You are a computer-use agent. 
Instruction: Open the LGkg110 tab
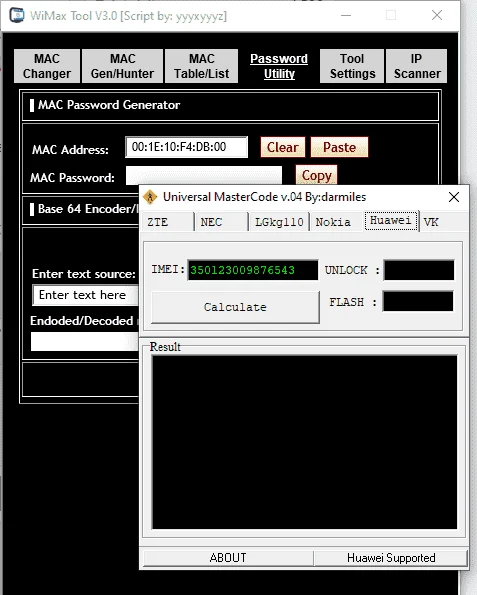[279, 222]
